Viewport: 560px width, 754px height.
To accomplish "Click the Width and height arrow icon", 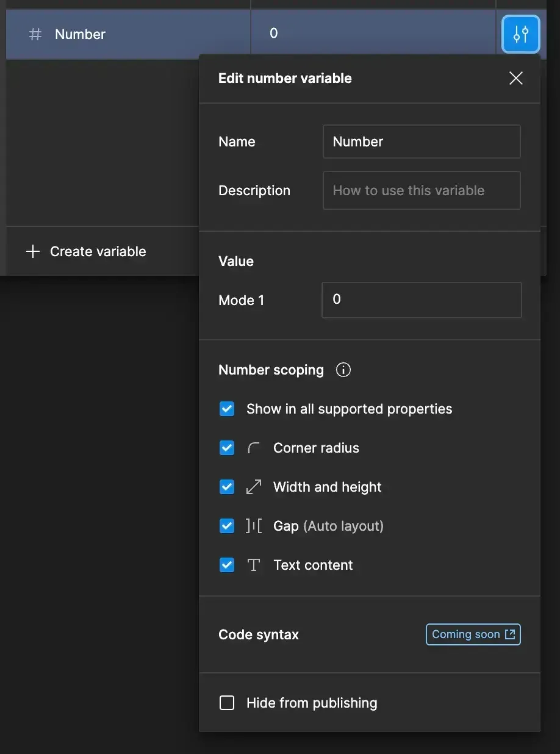I will 254,487.
